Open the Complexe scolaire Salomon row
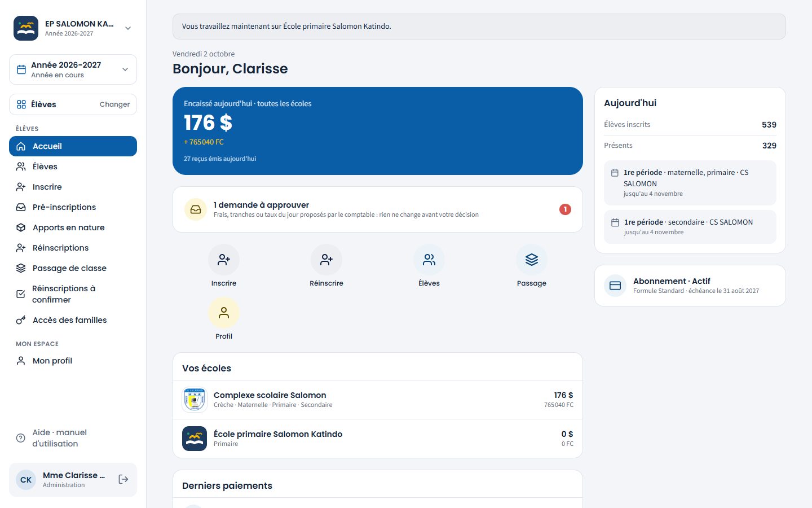This screenshot has width=812, height=508. pos(378,400)
